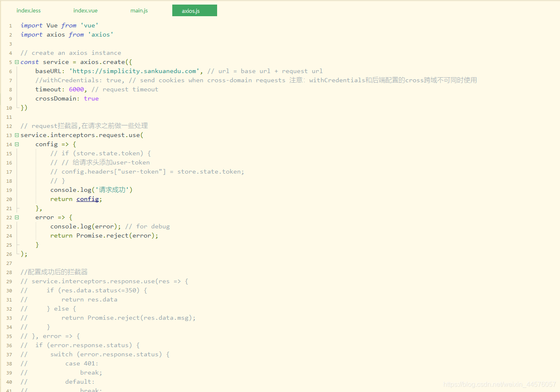560x392 pixels.
Task: Open the main.js tab
Action: tap(139, 10)
